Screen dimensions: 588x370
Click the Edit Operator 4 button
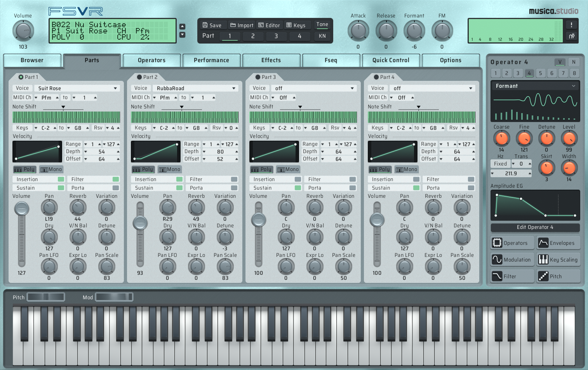pyautogui.click(x=535, y=227)
